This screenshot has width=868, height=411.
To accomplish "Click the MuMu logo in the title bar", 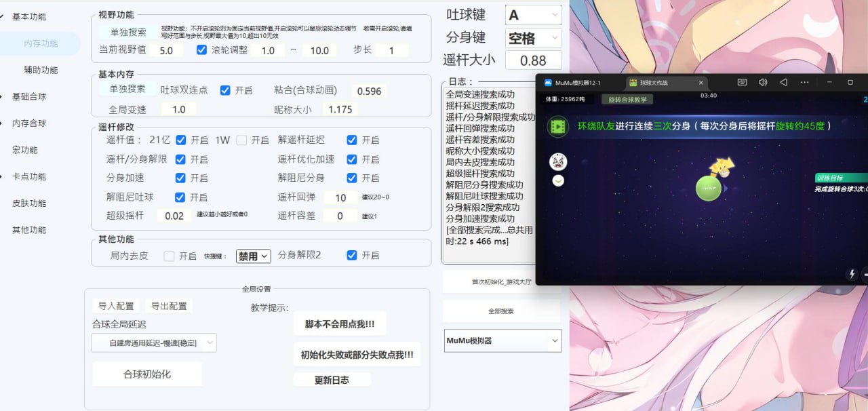I will pos(549,82).
